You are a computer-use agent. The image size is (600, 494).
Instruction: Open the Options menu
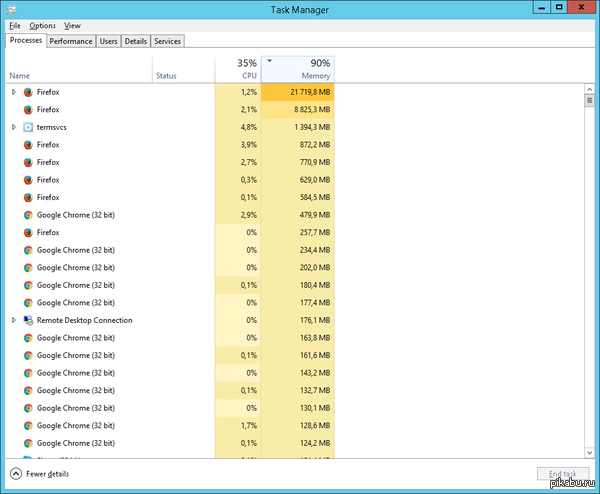(42, 26)
